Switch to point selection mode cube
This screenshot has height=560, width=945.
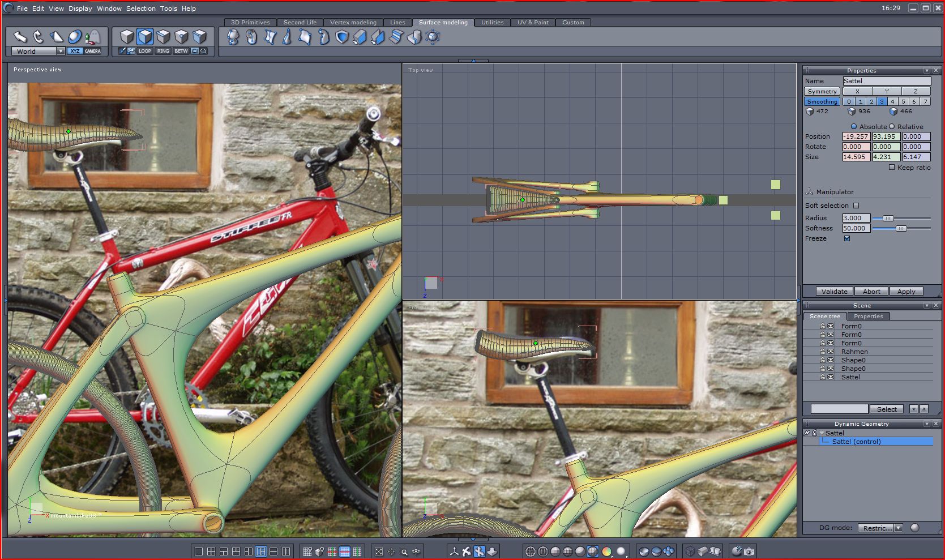[x=181, y=37]
